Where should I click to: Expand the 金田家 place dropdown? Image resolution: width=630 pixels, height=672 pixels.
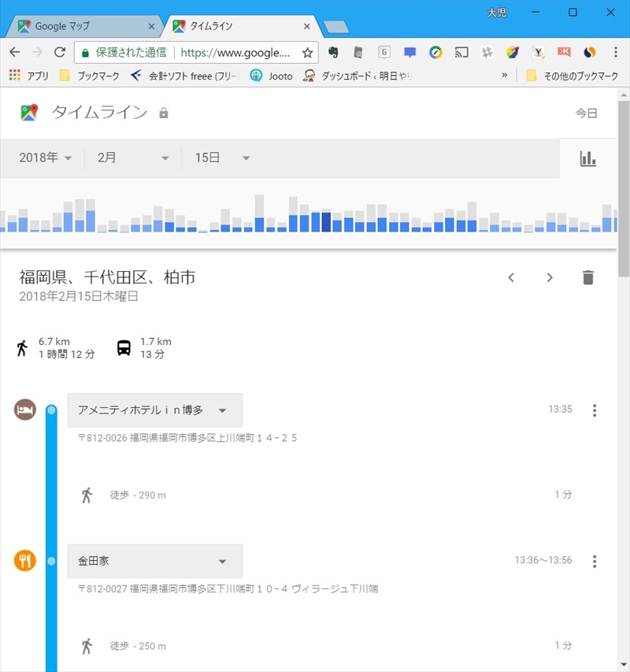point(155,561)
